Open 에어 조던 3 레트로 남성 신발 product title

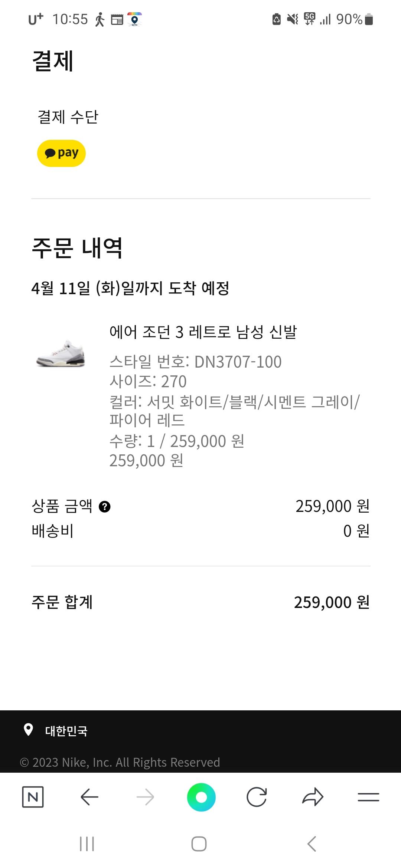(203, 332)
